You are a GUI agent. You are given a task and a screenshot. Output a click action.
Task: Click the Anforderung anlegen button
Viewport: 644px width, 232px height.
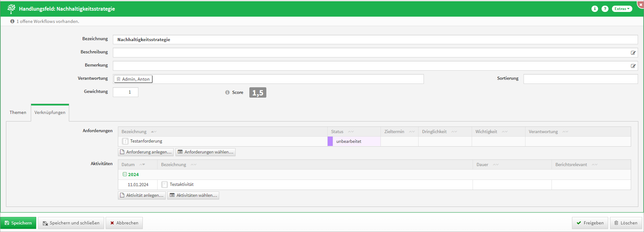pyautogui.click(x=146, y=152)
